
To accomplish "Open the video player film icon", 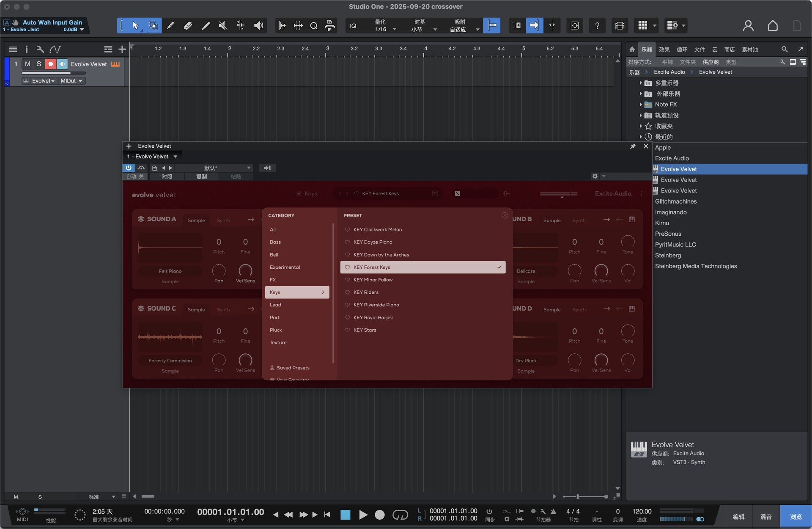I will tap(620, 26).
